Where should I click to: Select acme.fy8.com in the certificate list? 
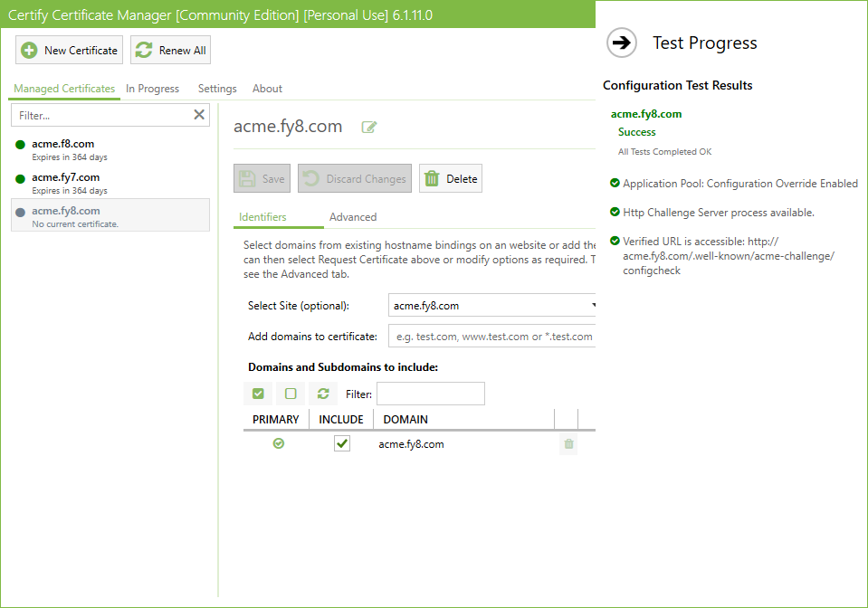click(110, 215)
